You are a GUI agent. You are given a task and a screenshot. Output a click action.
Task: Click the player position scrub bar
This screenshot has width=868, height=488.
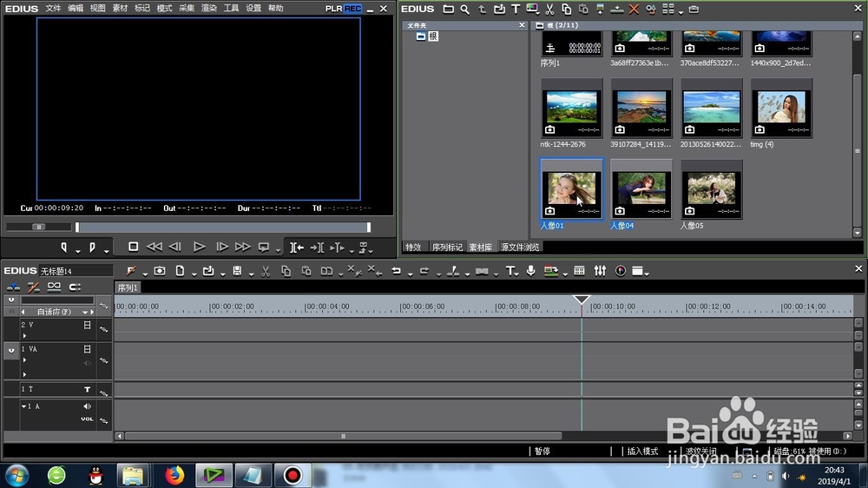point(223,228)
